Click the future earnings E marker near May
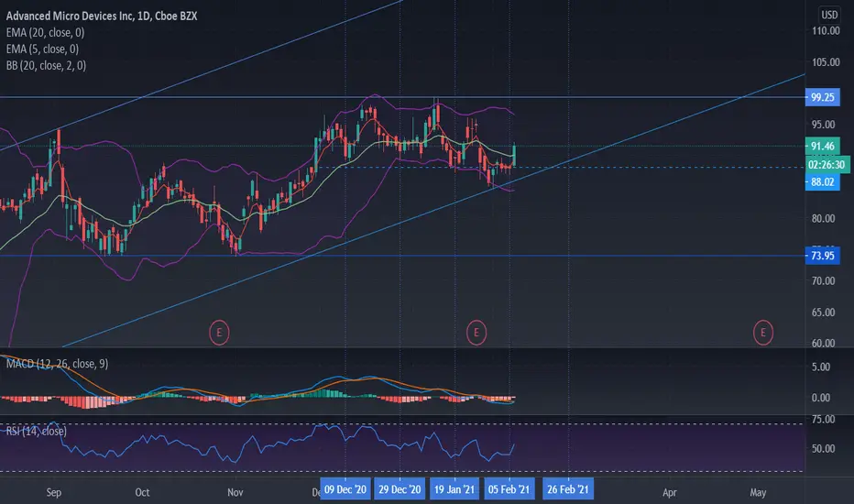Screen dimensions: 854x504 pos(762,333)
